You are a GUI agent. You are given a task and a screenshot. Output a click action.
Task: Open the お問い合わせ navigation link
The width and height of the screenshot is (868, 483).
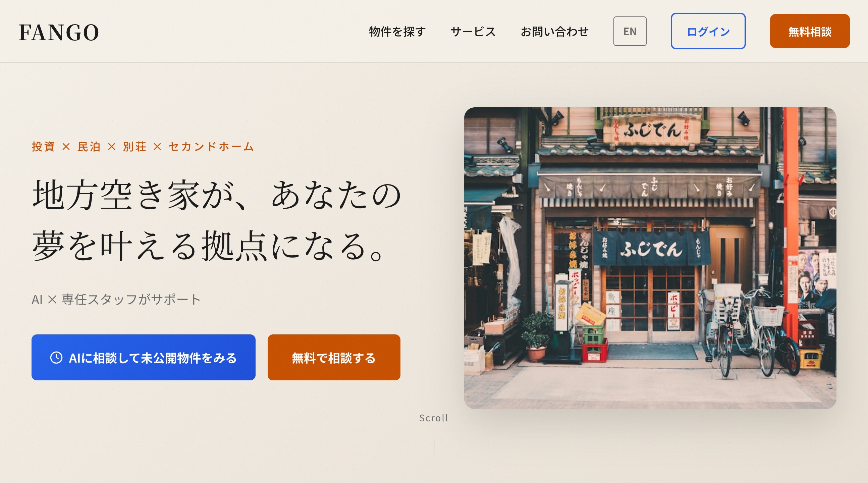pyautogui.click(x=555, y=31)
